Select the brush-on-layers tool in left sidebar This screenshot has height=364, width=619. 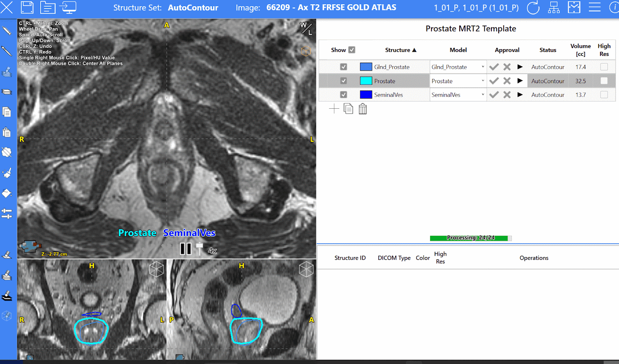[7, 72]
